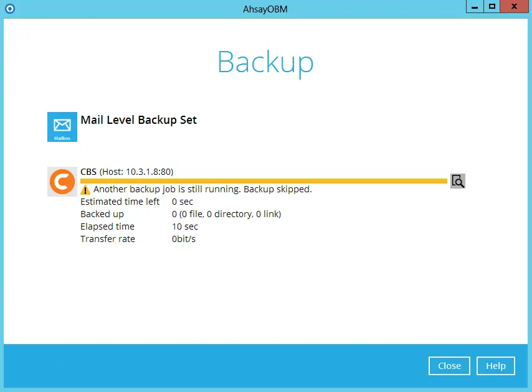Click the Backup page heading
This screenshot has height=392, width=532.
265,62
